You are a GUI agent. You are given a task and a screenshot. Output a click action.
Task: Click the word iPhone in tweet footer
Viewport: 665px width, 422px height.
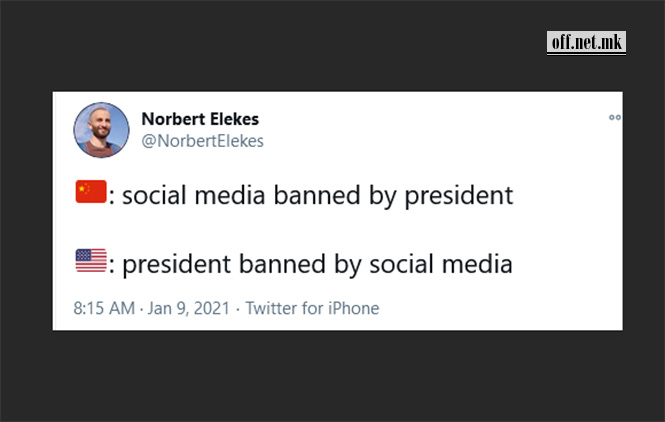point(354,308)
